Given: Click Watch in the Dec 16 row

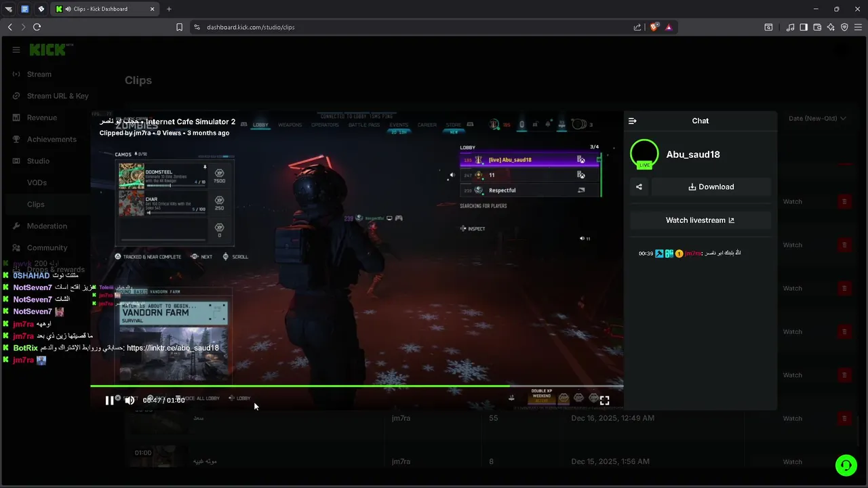Looking at the screenshot, I should tap(792, 419).
